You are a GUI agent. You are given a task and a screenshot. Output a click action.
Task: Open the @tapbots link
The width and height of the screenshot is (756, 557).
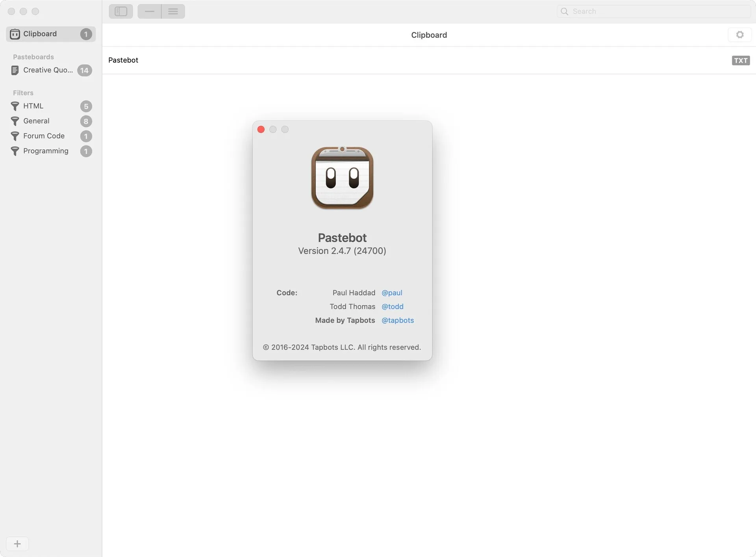pos(398,320)
